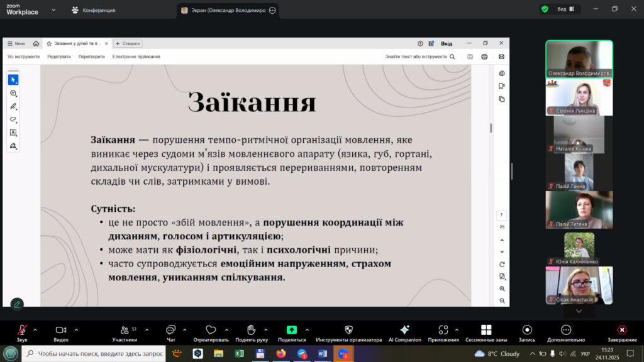Expand video options arrow next to Видео
This screenshot has height=362, width=644.
tap(76, 329)
